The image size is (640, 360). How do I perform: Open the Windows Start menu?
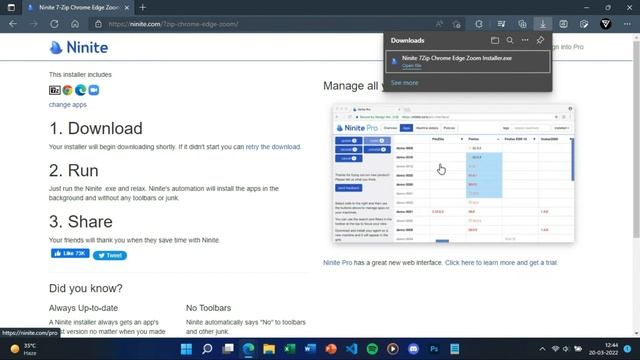click(x=186, y=349)
